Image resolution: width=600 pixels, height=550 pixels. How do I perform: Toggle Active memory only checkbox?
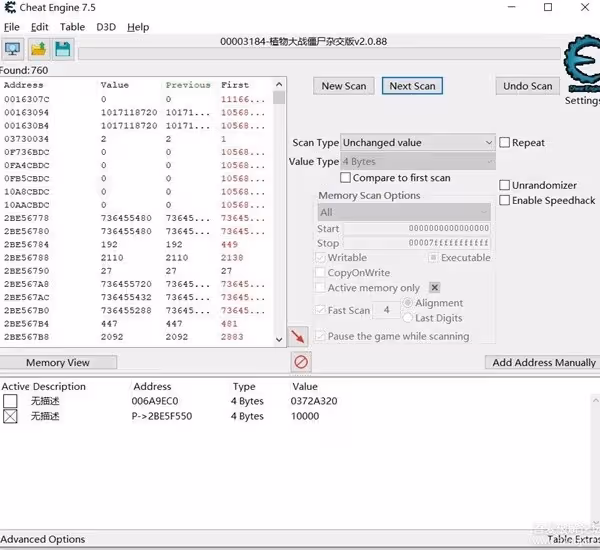click(320, 287)
